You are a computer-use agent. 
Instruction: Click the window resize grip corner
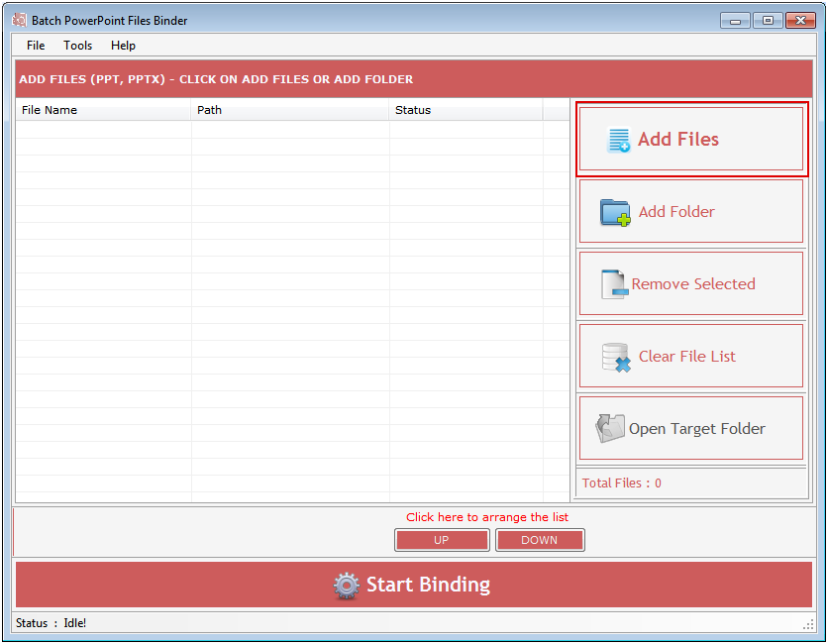point(808,625)
